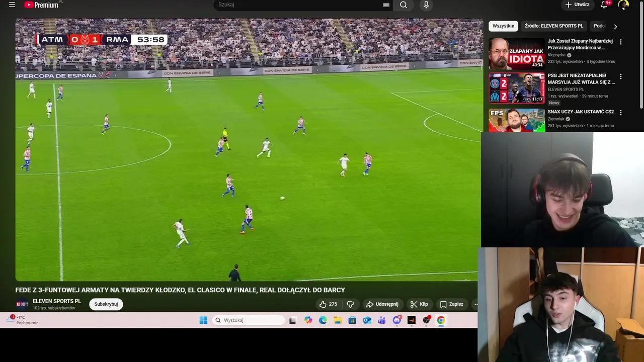The height and width of the screenshot is (362, 644).
Task: Open video titled Jak Został Złapany Najbardziej
Action: click(580, 44)
